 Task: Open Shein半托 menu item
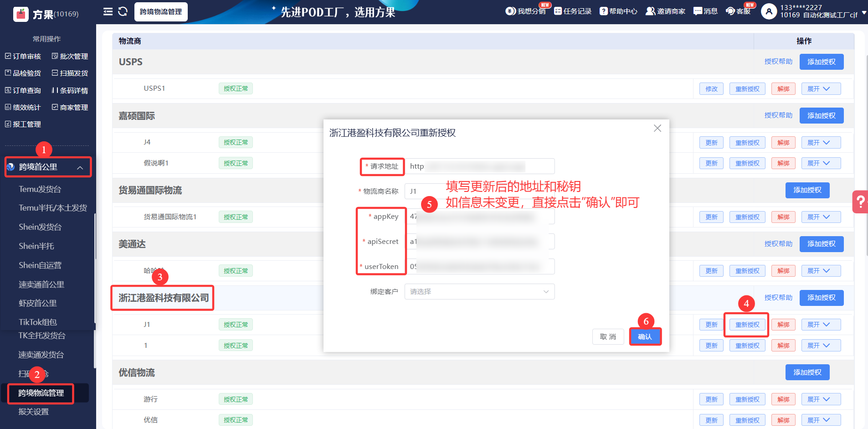[36, 246]
